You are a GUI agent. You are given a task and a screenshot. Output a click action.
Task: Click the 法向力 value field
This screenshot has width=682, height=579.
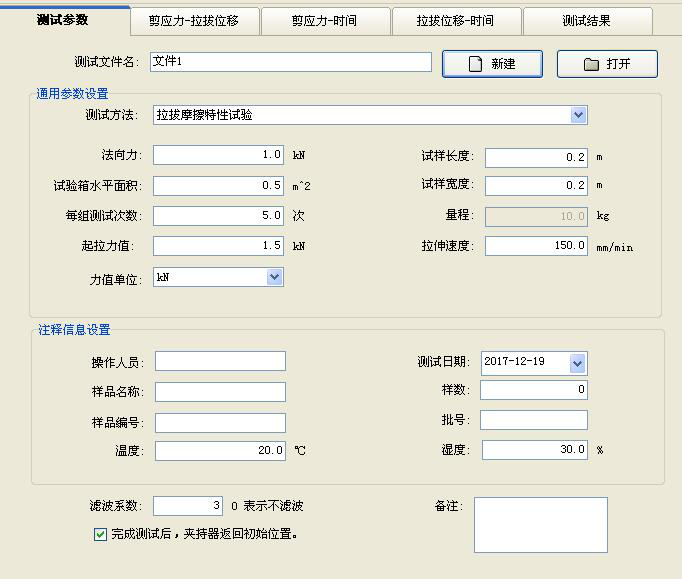218,155
